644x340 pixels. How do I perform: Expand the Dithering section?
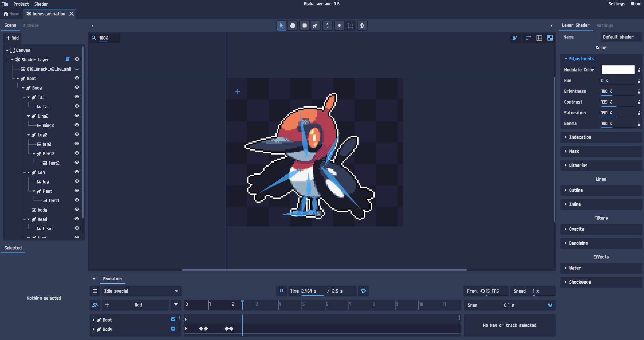pyautogui.click(x=578, y=165)
